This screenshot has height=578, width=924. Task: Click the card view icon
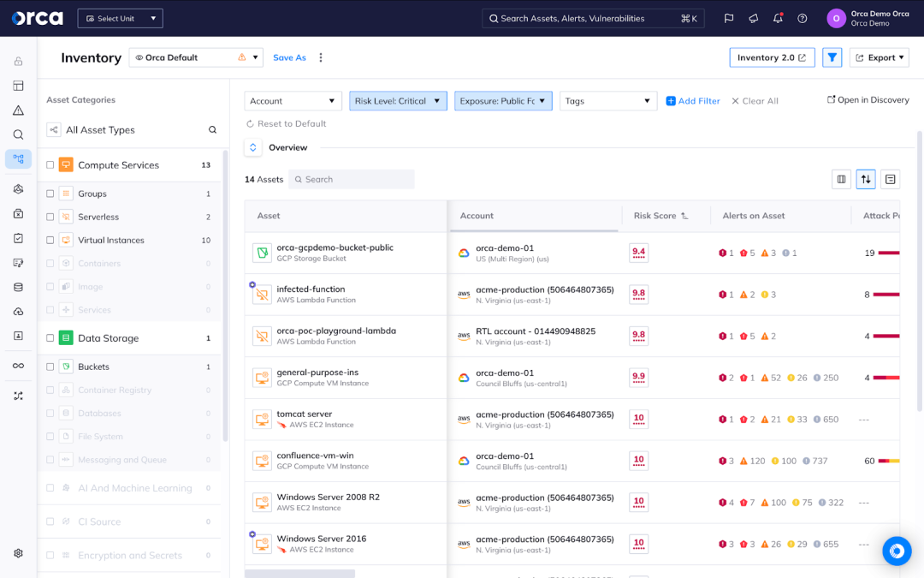pos(891,179)
